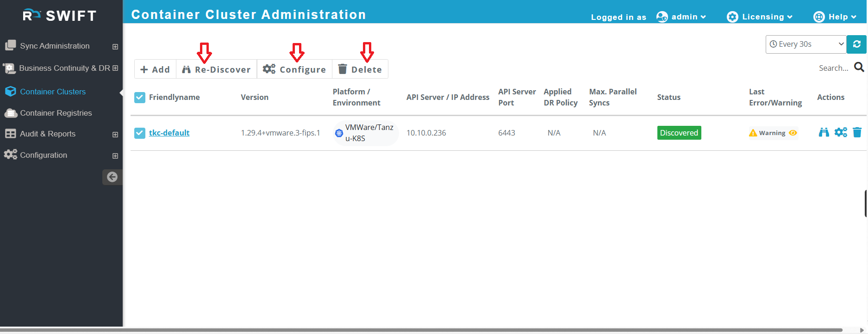Click the Configuration gears icon in sidebar
The image size is (868, 334).
tap(10, 155)
